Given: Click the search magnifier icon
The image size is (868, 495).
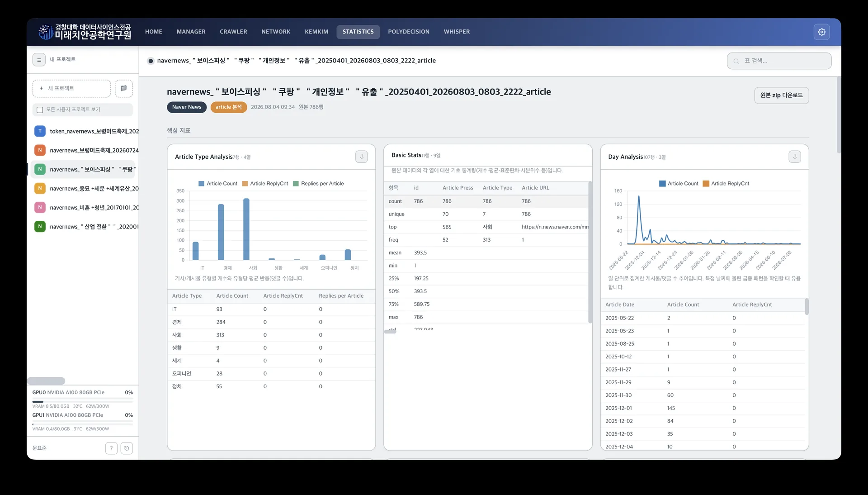Looking at the screenshot, I should point(736,61).
